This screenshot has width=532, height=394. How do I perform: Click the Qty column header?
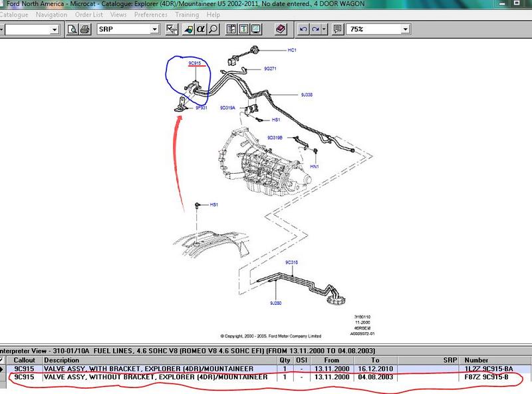[x=285, y=360]
